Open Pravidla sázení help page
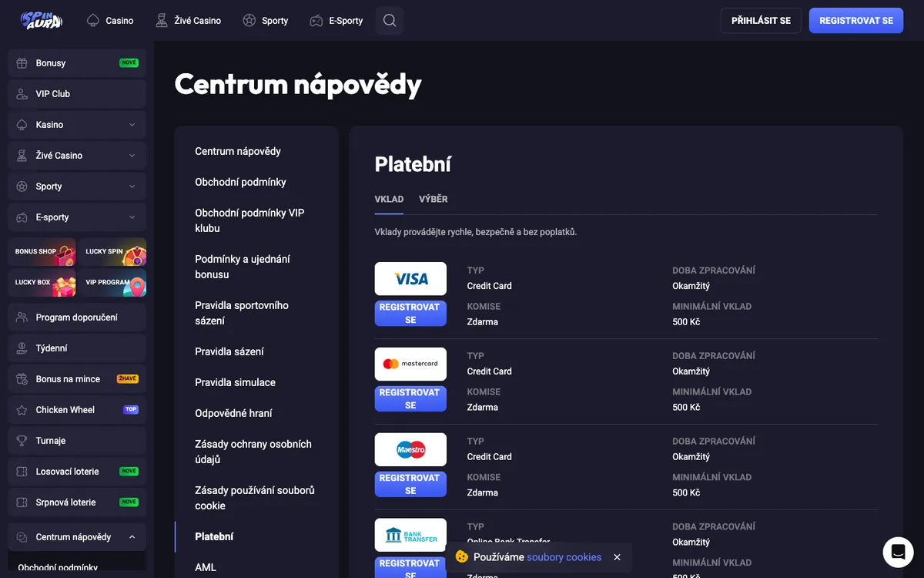924x578 pixels. pos(229,351)
